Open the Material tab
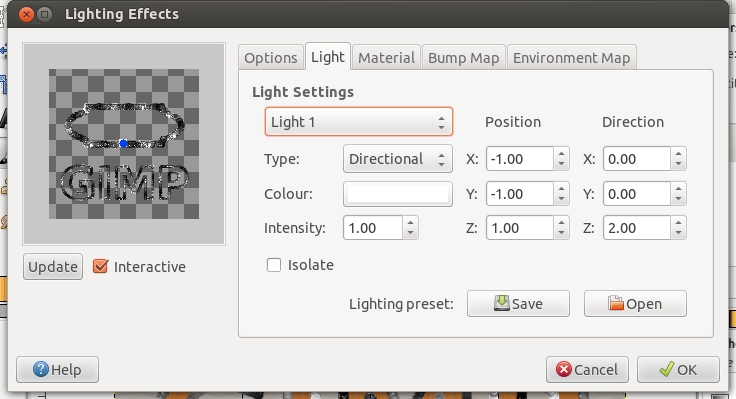Viewport: 736px width, 399px height. click(386, 58)
